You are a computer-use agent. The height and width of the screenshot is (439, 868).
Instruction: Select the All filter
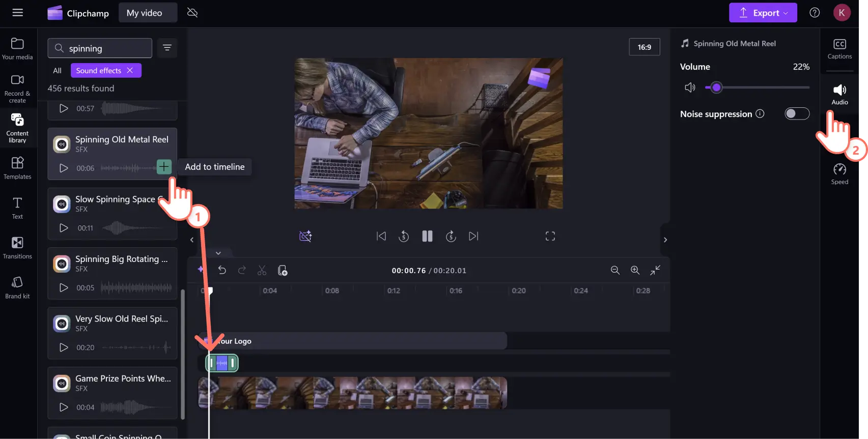57,71
